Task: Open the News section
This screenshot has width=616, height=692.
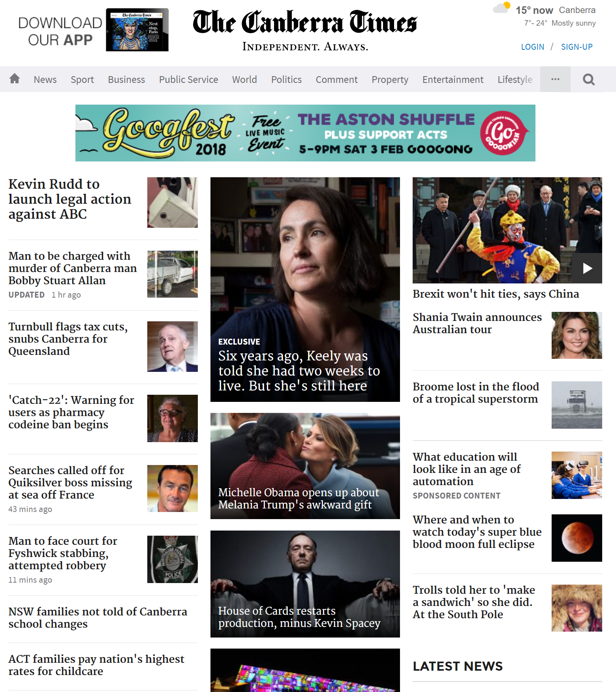Action: click(45, 79)
